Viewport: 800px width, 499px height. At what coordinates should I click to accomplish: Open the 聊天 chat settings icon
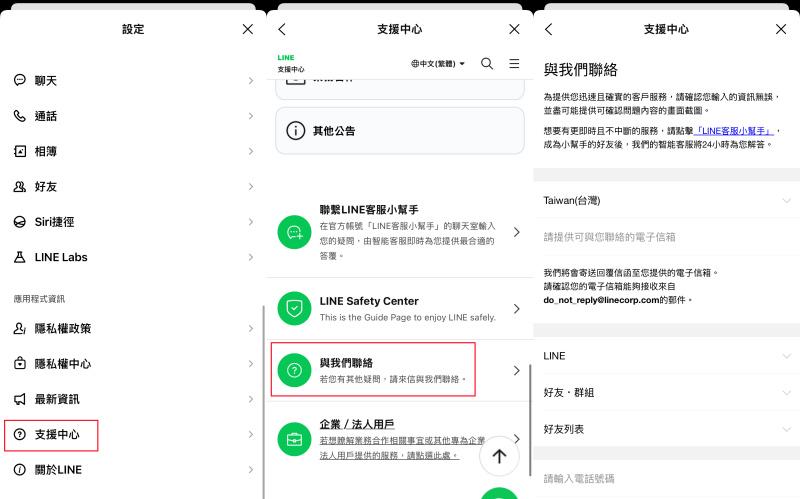coord(19,80)
